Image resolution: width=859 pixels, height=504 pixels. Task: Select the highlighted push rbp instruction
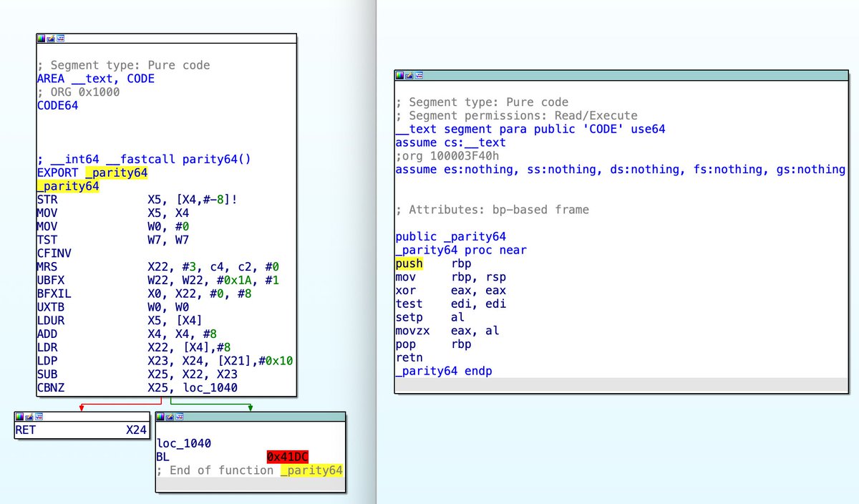coord(409,263)
